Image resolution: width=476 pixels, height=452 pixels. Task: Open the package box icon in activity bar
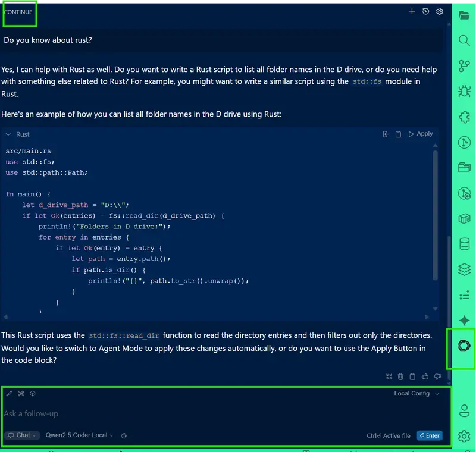pyautogui.click(x=464, y=218)
